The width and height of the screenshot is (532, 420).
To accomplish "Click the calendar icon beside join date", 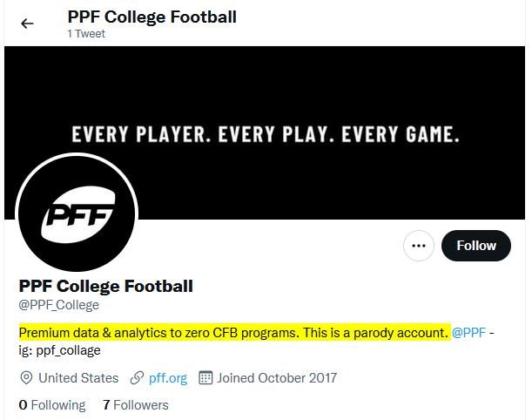I will 206,378.
